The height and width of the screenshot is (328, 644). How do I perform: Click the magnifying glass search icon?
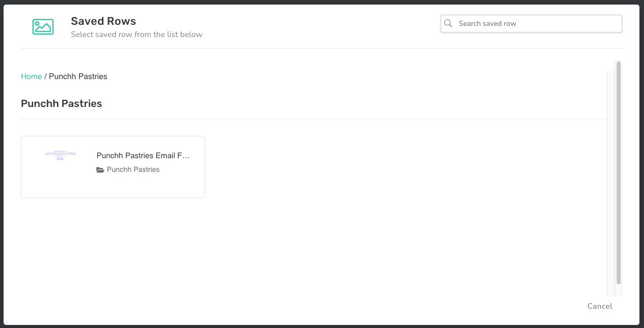(x=448, y=23)
